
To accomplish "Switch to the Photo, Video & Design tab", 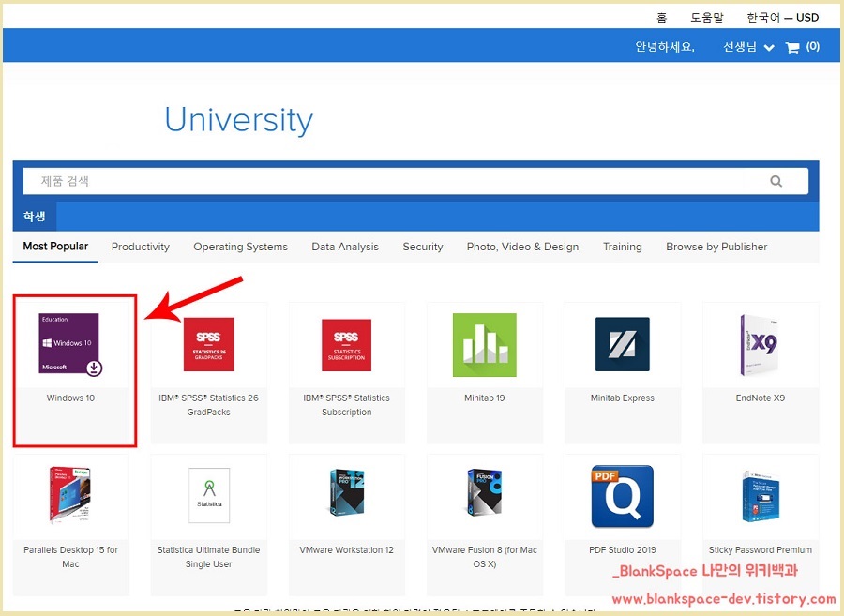I will [x=522, y=247].
